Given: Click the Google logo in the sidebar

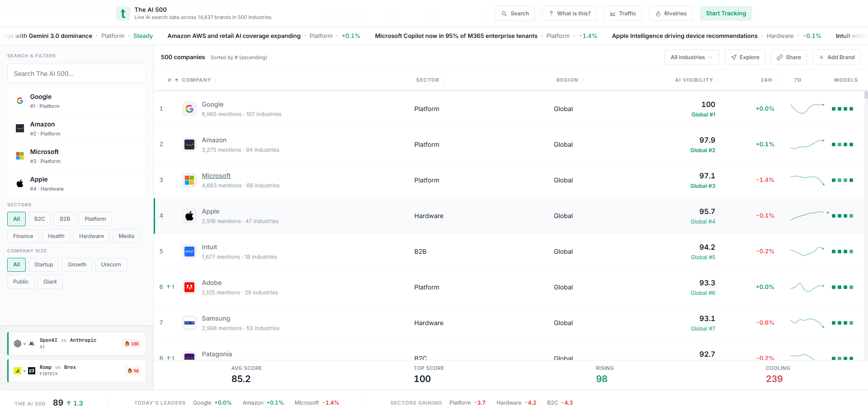Looking at the screenshot, I should [20, 100].
